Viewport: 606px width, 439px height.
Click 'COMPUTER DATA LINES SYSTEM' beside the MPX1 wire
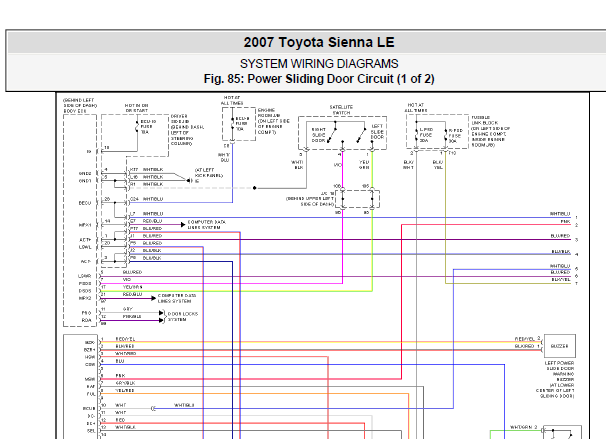[x=207, y=225]
